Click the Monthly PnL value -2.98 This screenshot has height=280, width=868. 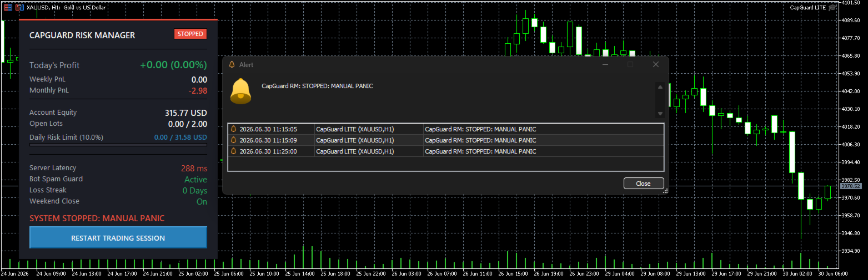[x=198, y=91]
